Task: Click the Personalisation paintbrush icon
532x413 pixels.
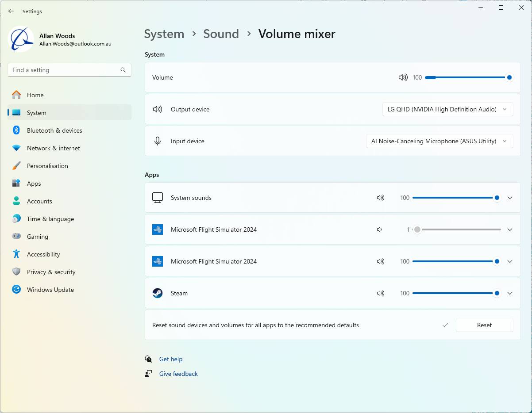Action: tap(16, 166)
